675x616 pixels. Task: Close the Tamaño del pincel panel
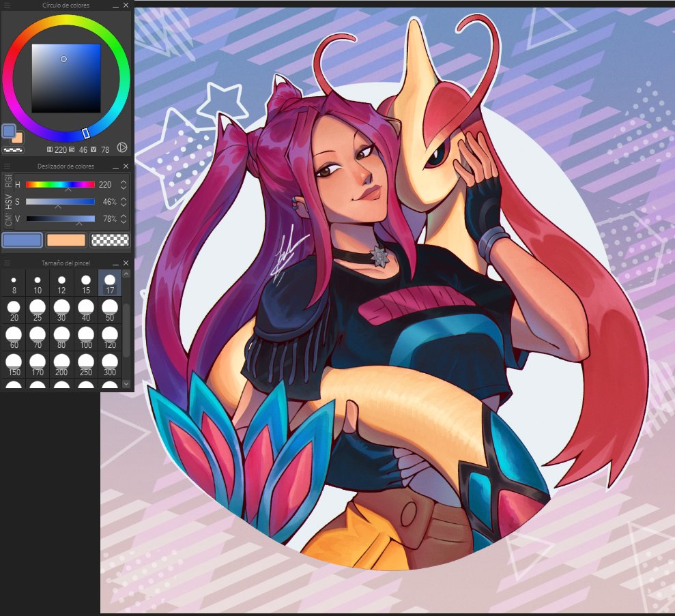click(x=126, y=263)
